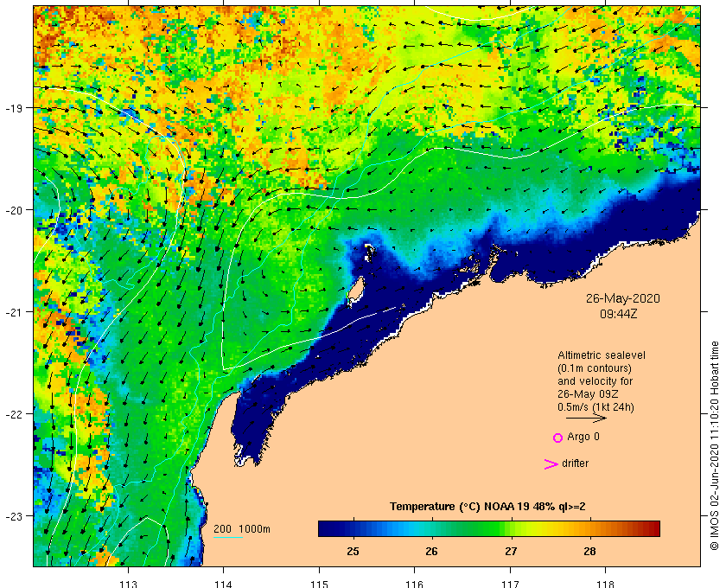Click the latitude axis label -21
726x588 pixels.
click(x=14, y=312)
